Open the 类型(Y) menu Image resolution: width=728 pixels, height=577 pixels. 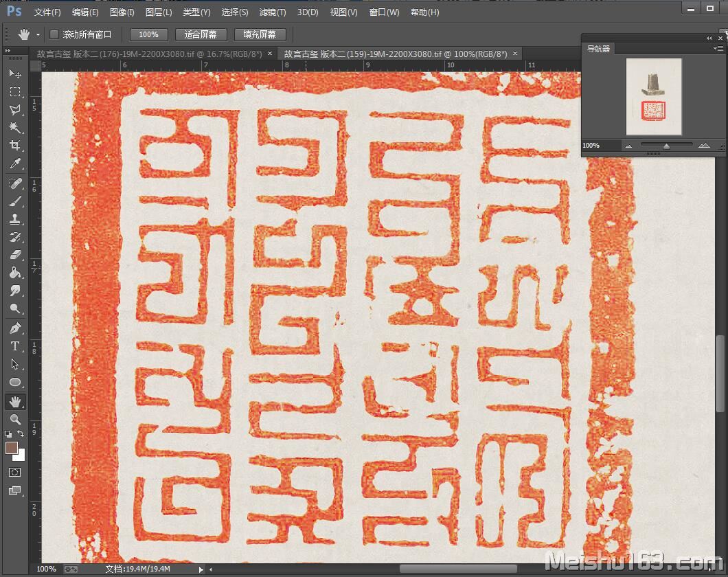coord(196,12)
